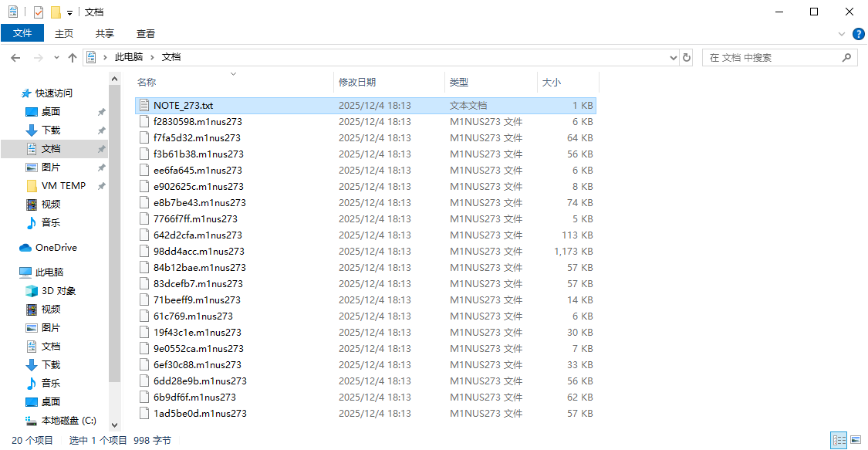868x450 pixels.
Task: Click the navigation pane scrollbar down arrow
Action: 115,425
